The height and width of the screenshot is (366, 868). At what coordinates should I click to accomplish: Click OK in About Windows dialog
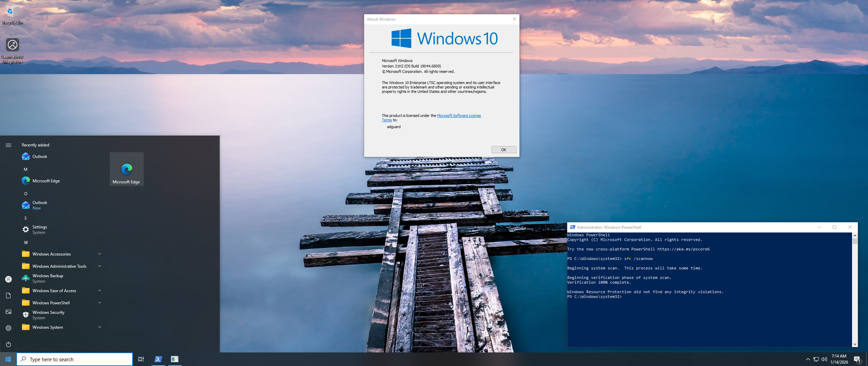tap(504, 150)
